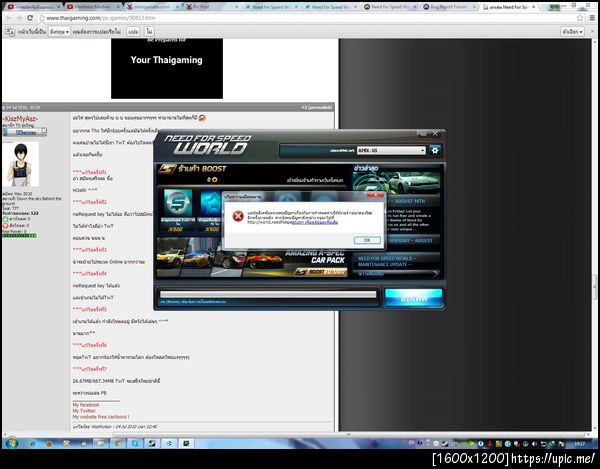Switch to the Bug Report Forum tab
600x469 pixels.
point(450,7)
